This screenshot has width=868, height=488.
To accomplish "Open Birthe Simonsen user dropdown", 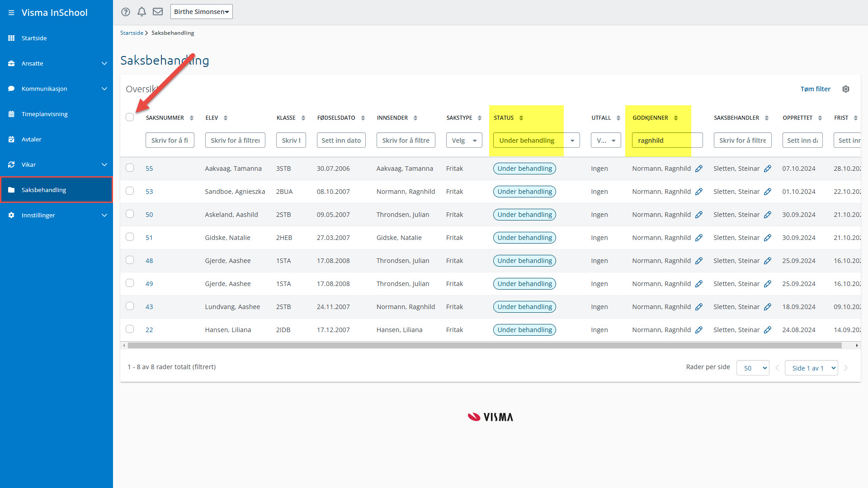I will [201, 12].
